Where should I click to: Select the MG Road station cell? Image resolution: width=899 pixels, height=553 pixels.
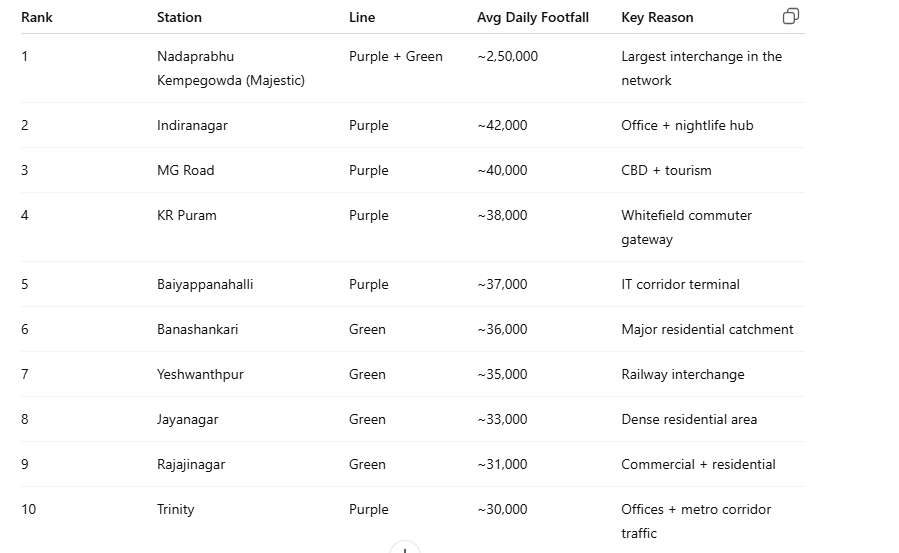186,170
